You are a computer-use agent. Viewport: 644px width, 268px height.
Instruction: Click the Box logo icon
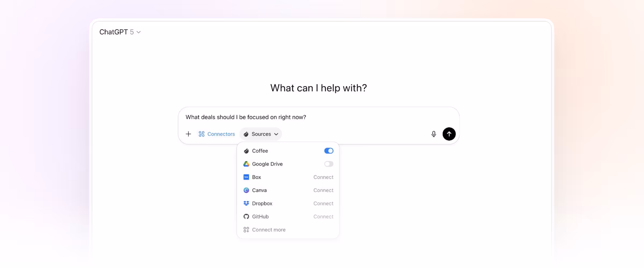246,177
